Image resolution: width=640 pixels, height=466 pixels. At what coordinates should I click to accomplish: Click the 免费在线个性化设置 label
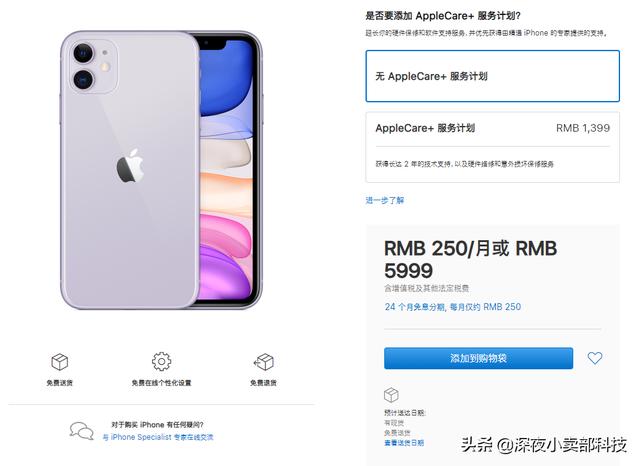pos(162,383)
